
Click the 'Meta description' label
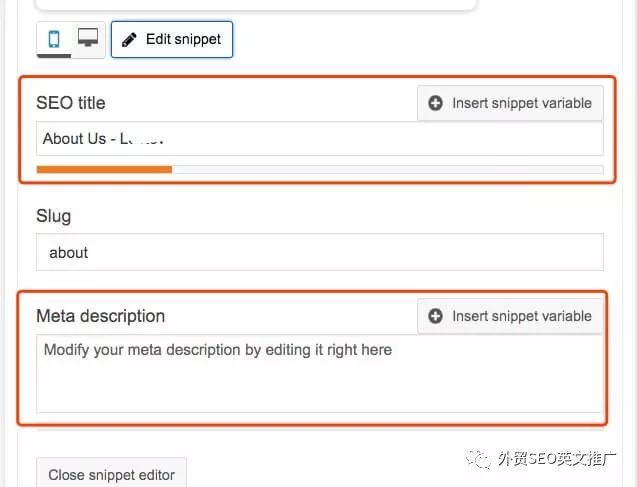click(x=100, y=316)
